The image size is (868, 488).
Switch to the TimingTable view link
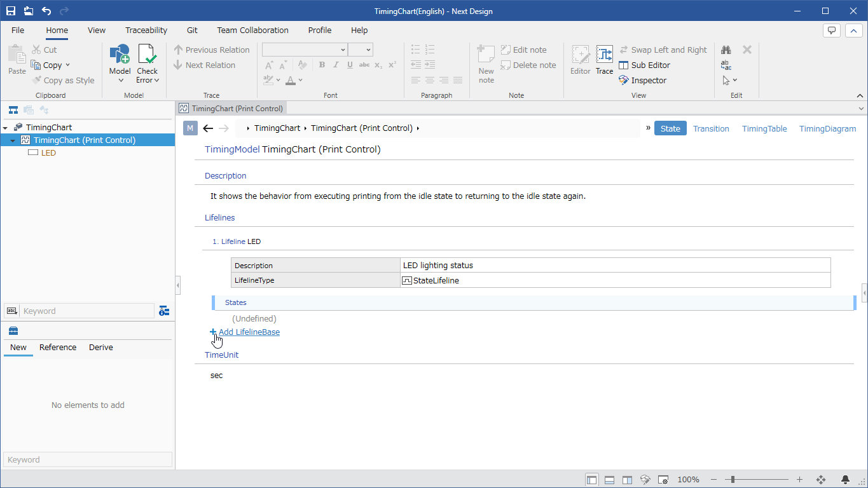point(764,128)
